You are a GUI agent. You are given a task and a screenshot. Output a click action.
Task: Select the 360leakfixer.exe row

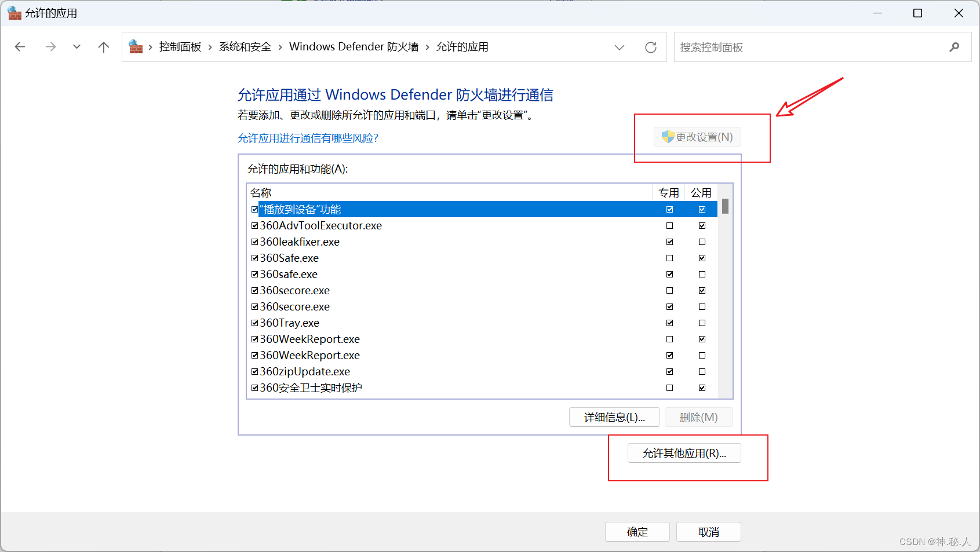tap(482, 242)
